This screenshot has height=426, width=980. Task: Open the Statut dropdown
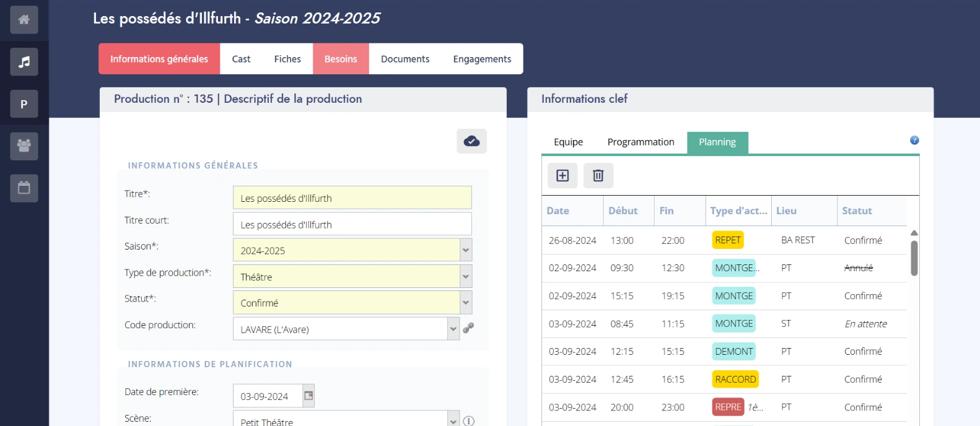click(466, 303)
